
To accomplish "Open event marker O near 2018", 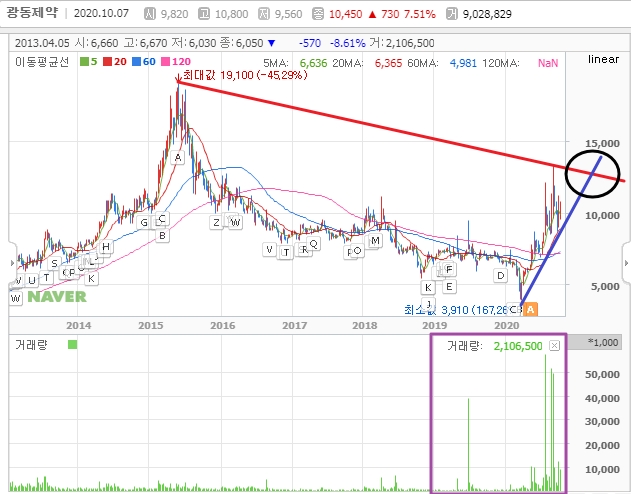I will click(357, 251).
